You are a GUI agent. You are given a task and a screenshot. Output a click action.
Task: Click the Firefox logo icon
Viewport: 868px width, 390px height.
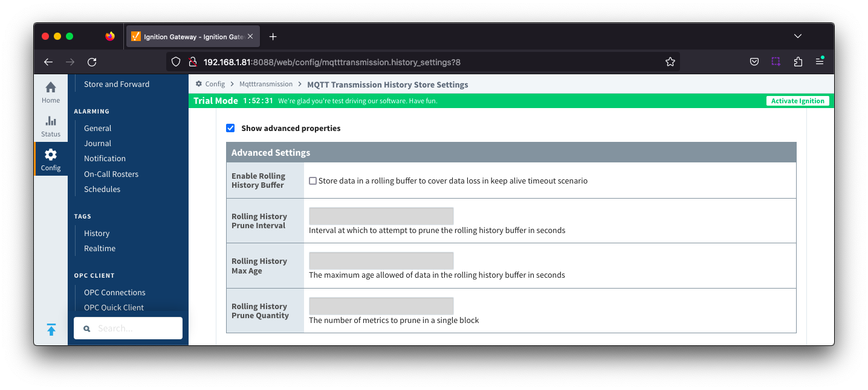point(109,36)
